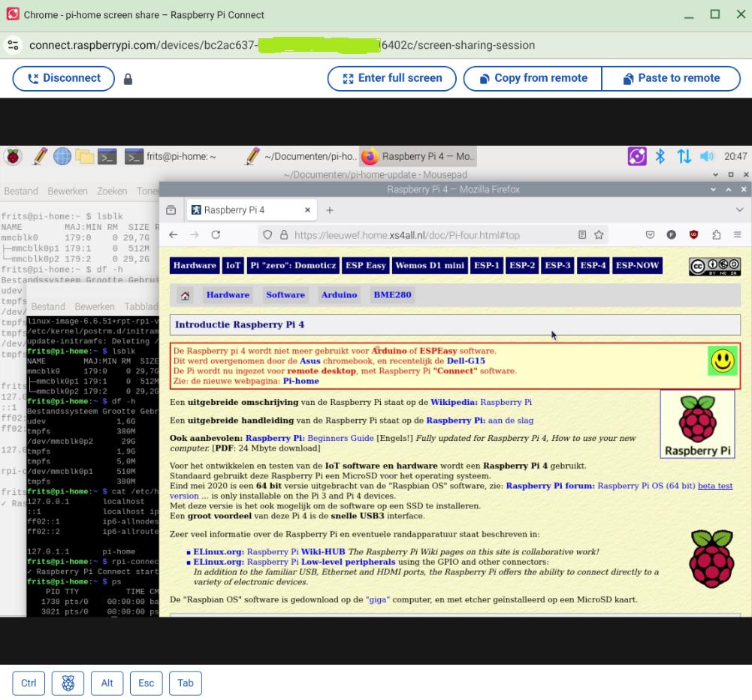Click the home icon in page navigation

click(185, 295)
